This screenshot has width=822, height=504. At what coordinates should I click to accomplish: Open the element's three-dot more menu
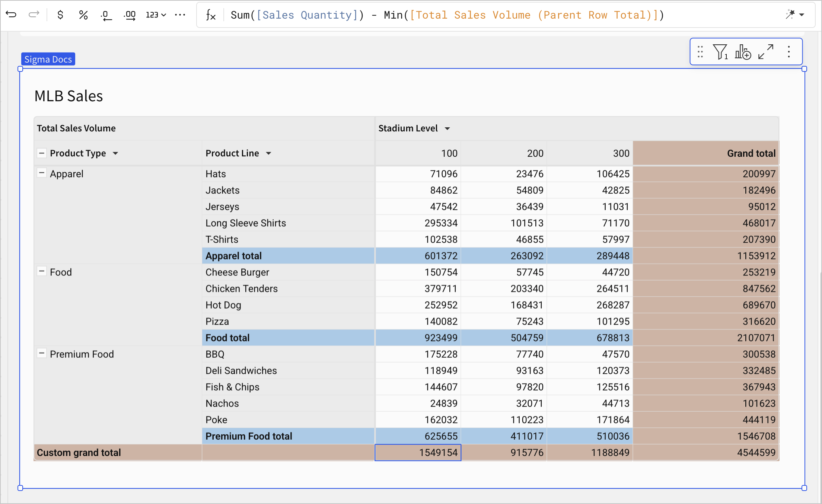tap(789, 52)
